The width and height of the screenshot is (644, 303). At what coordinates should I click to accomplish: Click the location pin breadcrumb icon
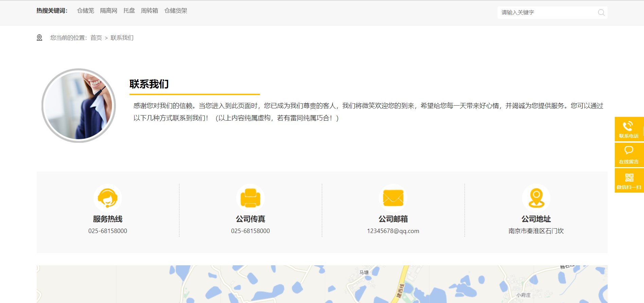(39, 38)
